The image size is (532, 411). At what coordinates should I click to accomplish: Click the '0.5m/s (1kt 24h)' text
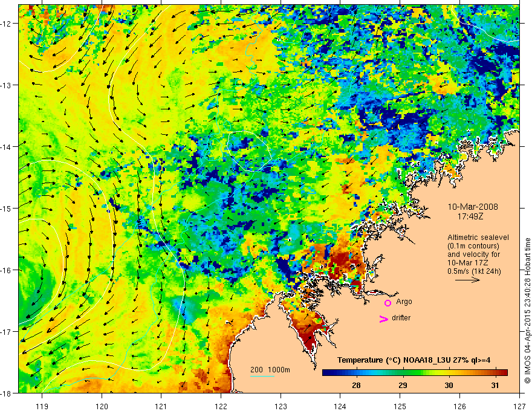[x=474, y=271]
